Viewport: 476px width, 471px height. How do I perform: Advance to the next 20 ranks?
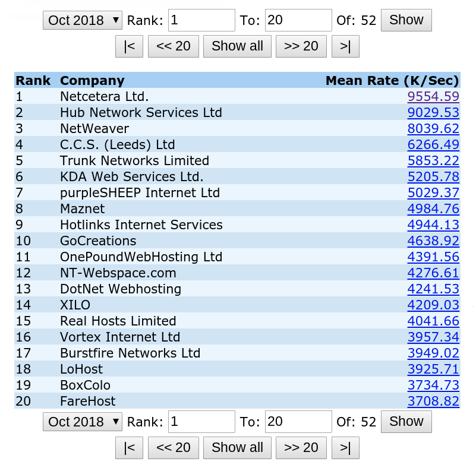[301, 46]
